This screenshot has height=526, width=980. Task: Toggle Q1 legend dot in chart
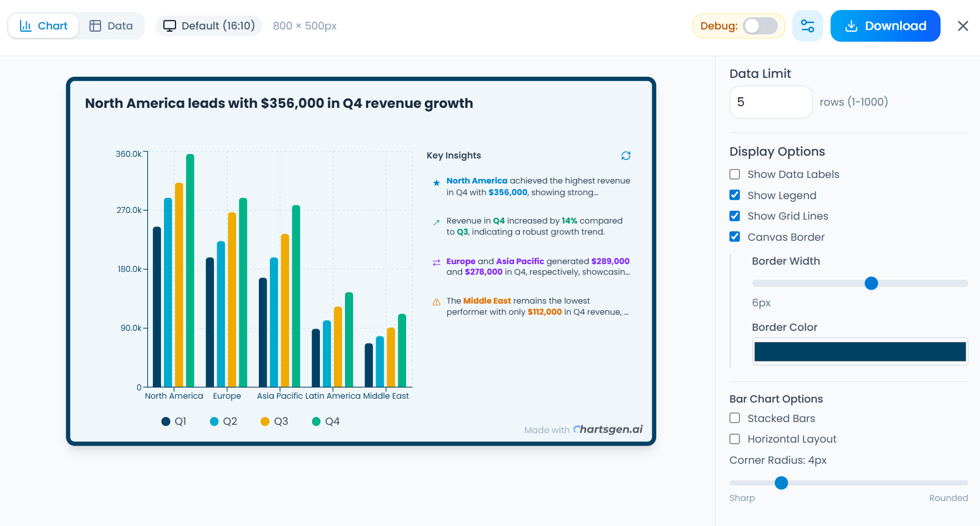click(166, 421)
